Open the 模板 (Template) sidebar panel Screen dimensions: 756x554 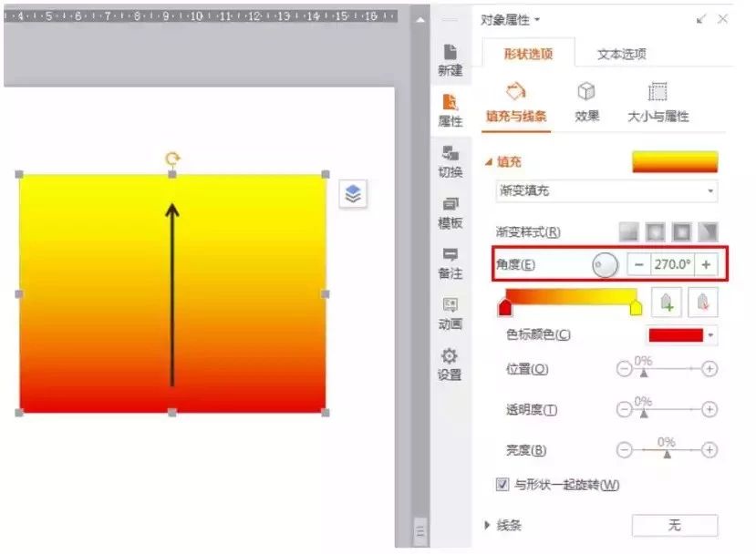coord(450,212)
